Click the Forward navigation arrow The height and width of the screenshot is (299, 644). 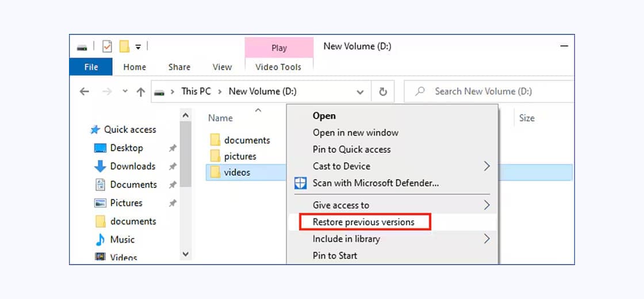point(107,91)
